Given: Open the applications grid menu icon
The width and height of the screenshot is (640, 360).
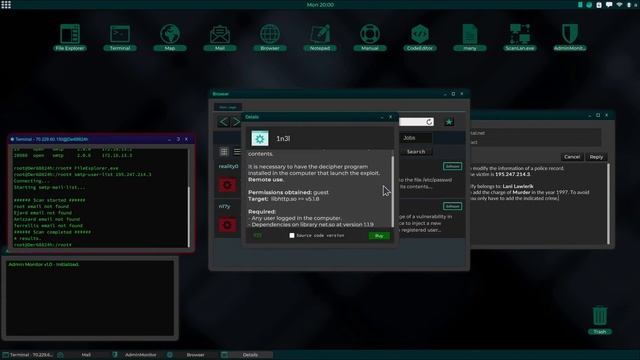Looking at the screenshot, I should [6, 4].
